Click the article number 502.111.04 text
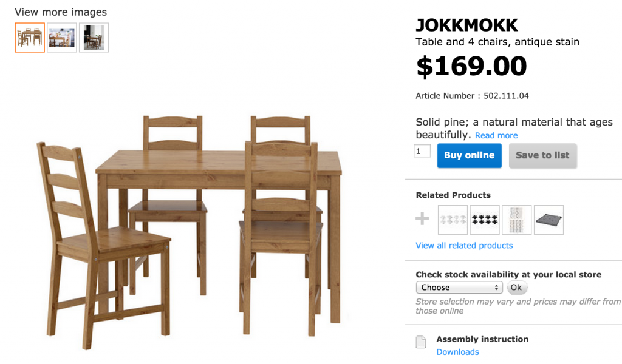 pyautogui.click(x=510, y=96)
